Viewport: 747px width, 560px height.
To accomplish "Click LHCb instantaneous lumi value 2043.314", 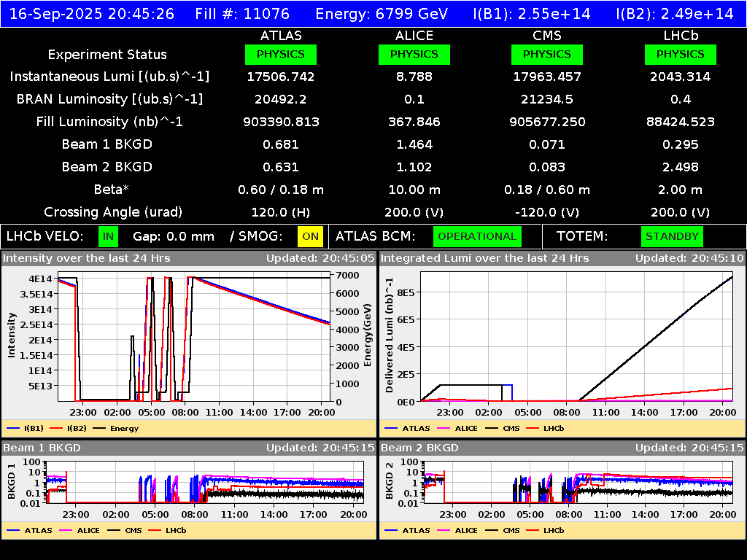I will click(x=681, y=77).
